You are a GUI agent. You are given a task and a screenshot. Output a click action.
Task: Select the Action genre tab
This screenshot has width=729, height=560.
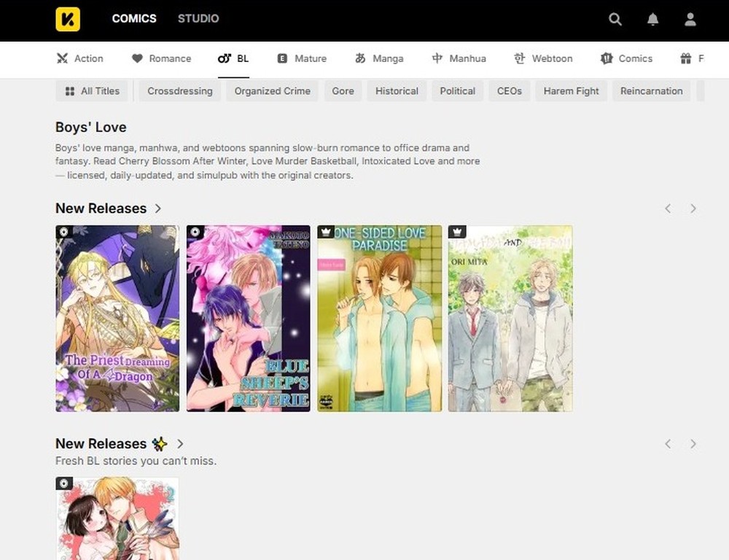(80, 58)
